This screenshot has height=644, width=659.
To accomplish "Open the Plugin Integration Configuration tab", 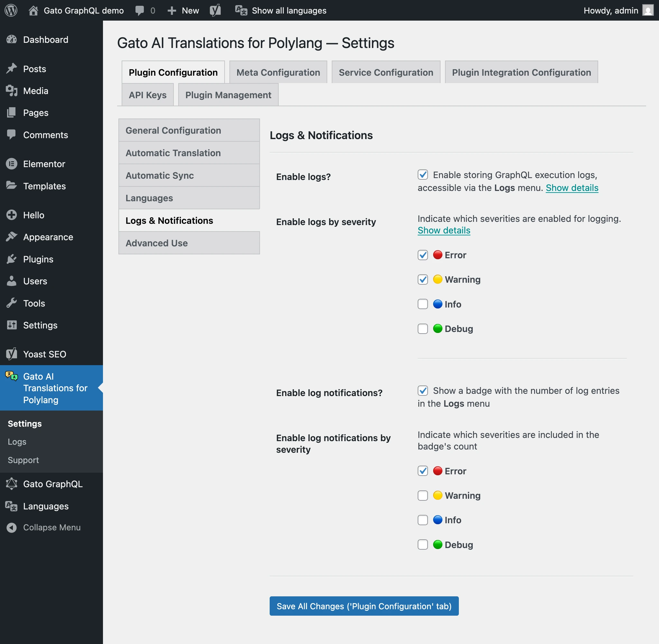I will (x=522, y=72).
